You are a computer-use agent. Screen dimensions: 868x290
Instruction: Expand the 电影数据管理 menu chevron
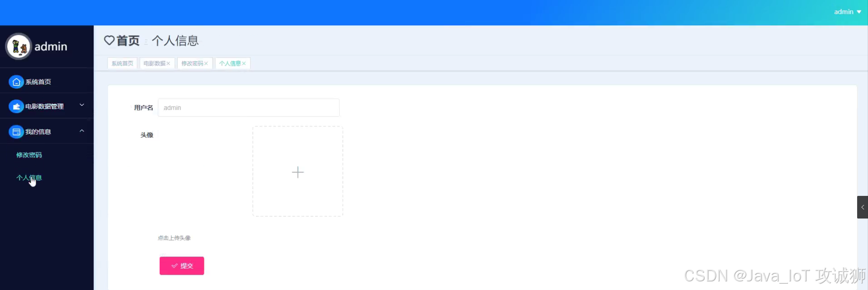(x=82, y=105)
